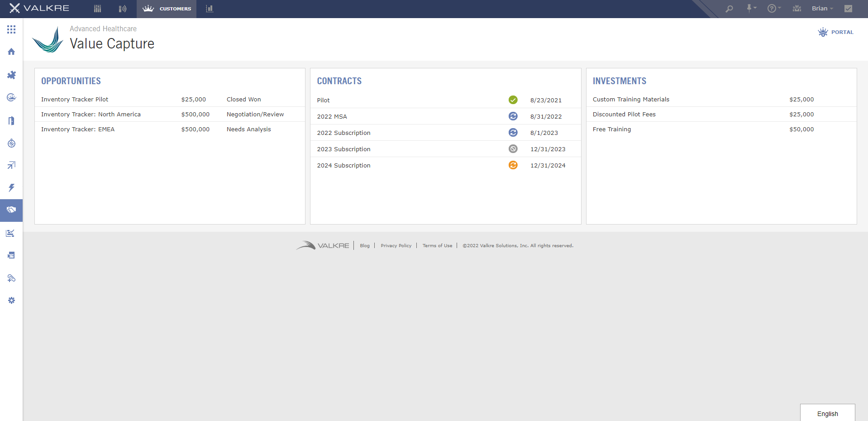Open the dollar target sidebar icon
This screenshot has height=421, width=868.
(11, 143)
